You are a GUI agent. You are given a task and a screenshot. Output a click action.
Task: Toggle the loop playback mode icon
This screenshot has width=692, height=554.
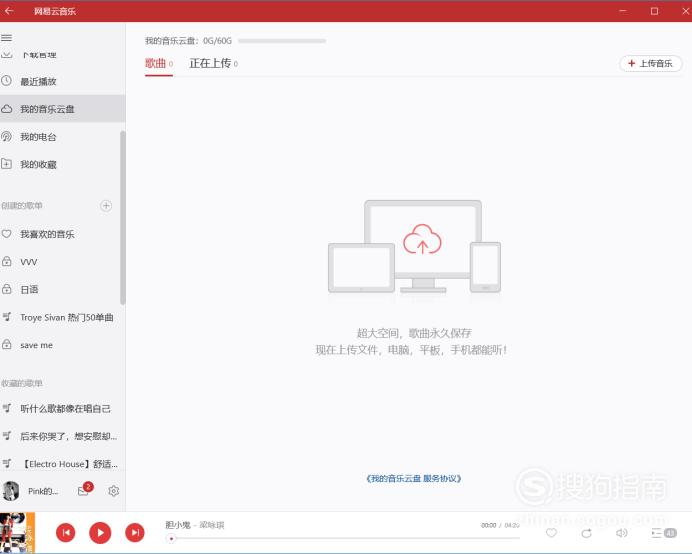pos(586,533)
